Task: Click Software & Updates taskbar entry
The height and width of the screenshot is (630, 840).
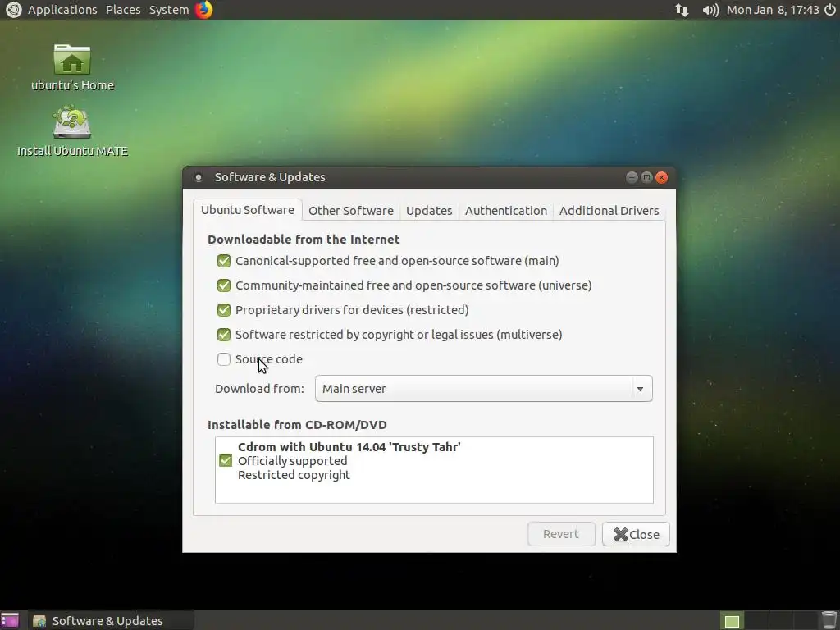Action: [x=110, y=620]
